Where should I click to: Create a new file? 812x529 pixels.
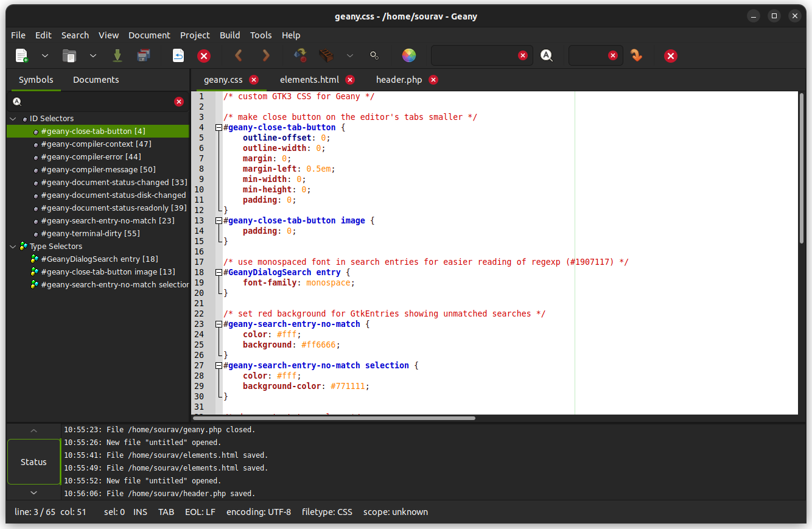(21, 55)
